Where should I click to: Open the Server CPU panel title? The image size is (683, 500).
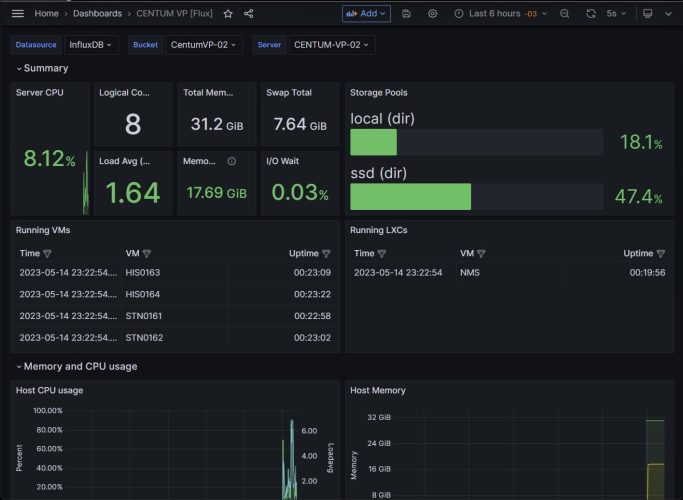click(x=40, y=93)
